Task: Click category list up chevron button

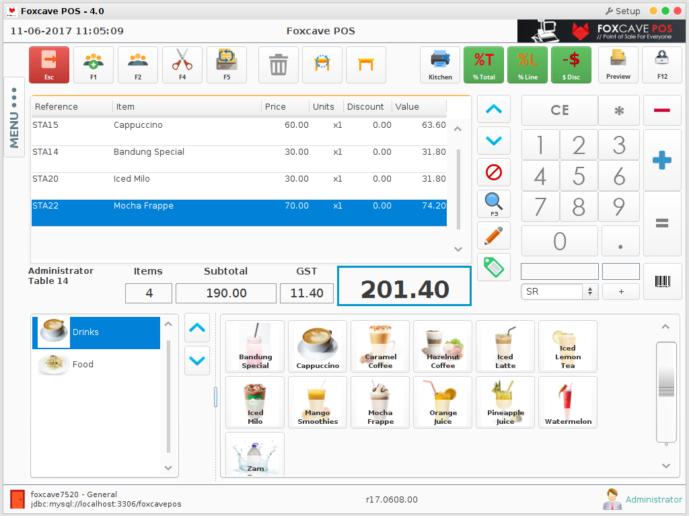Action: 197,328
